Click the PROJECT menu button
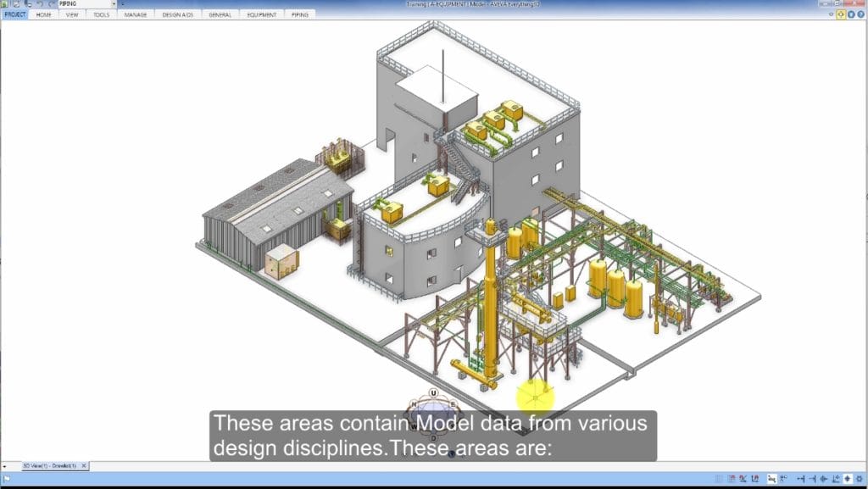Screen dimensions: 868x489 tap(15, 14)
